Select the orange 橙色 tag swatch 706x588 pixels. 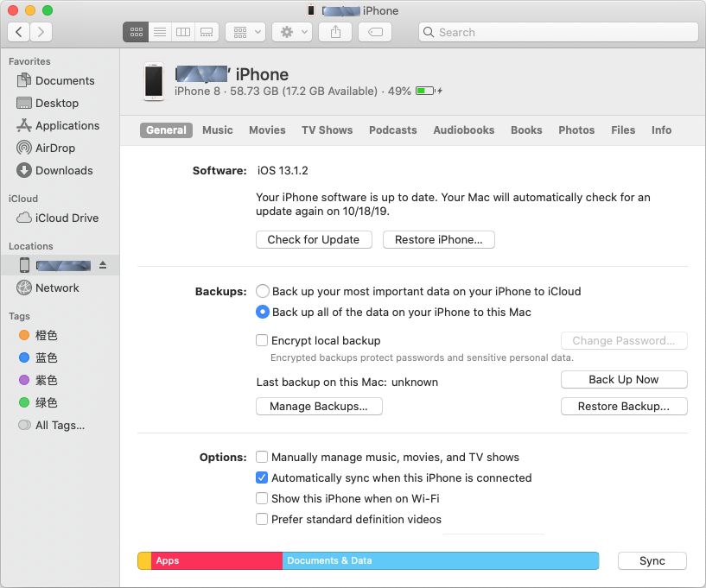tap(24, 335)
